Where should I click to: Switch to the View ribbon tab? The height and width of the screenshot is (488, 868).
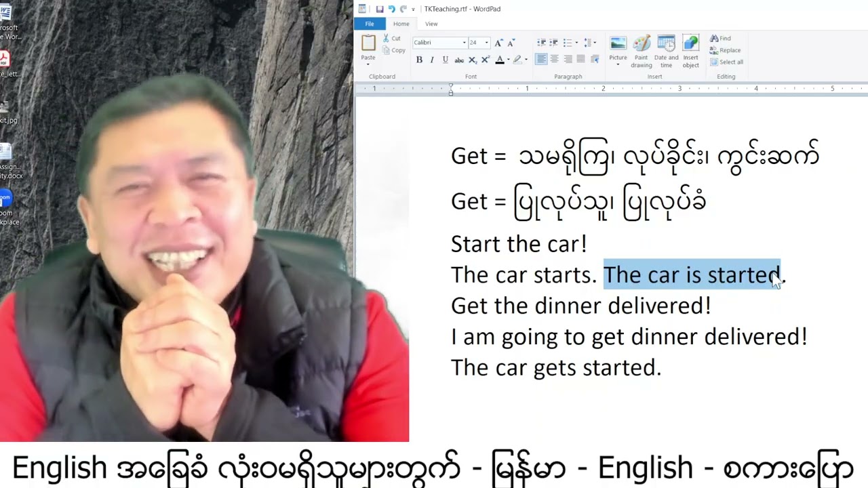431,24
